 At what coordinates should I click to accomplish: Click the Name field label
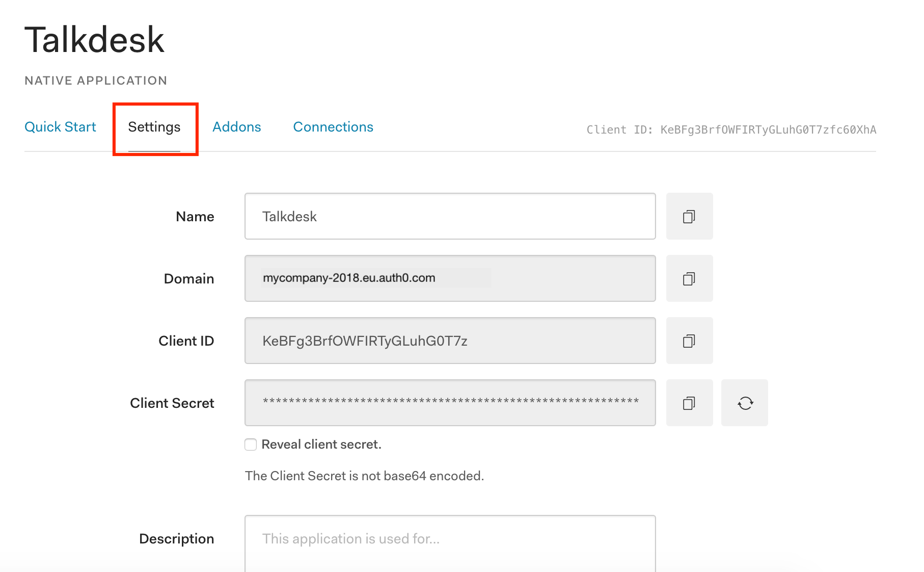tap(195, 217)
